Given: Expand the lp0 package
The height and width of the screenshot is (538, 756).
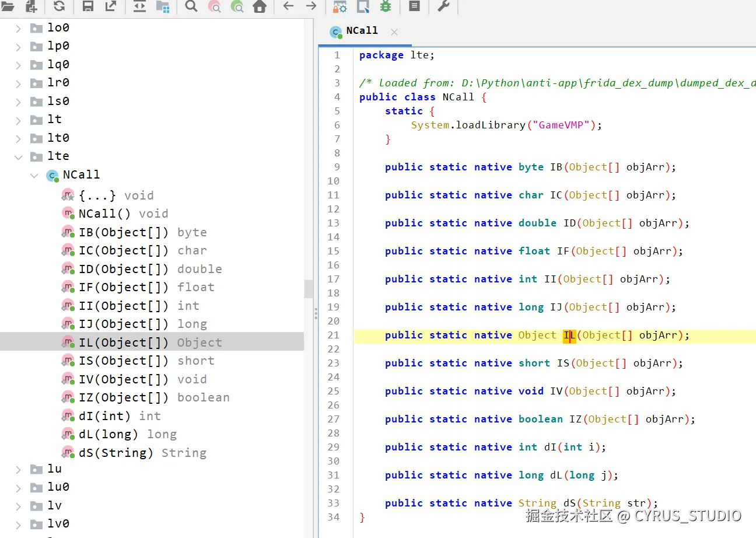Looking at the screenshot, I should coord(18,46).
